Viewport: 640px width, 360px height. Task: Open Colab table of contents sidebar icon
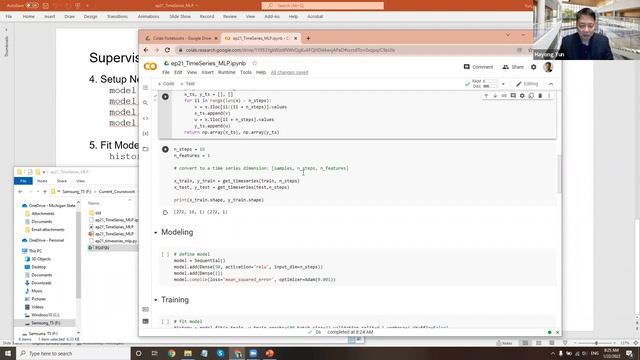145,88
